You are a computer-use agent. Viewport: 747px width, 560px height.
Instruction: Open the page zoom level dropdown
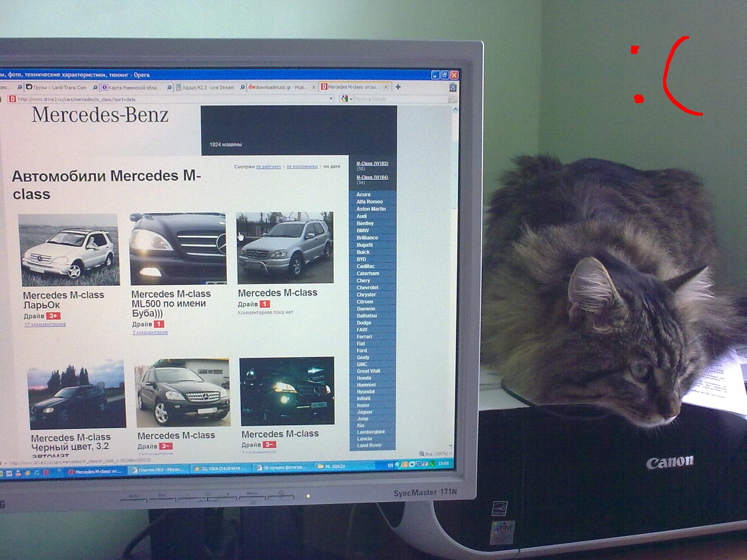(436, 453)
